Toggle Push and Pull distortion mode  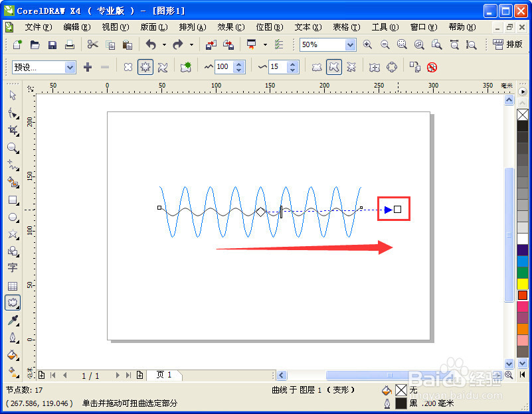pos(128,67)
